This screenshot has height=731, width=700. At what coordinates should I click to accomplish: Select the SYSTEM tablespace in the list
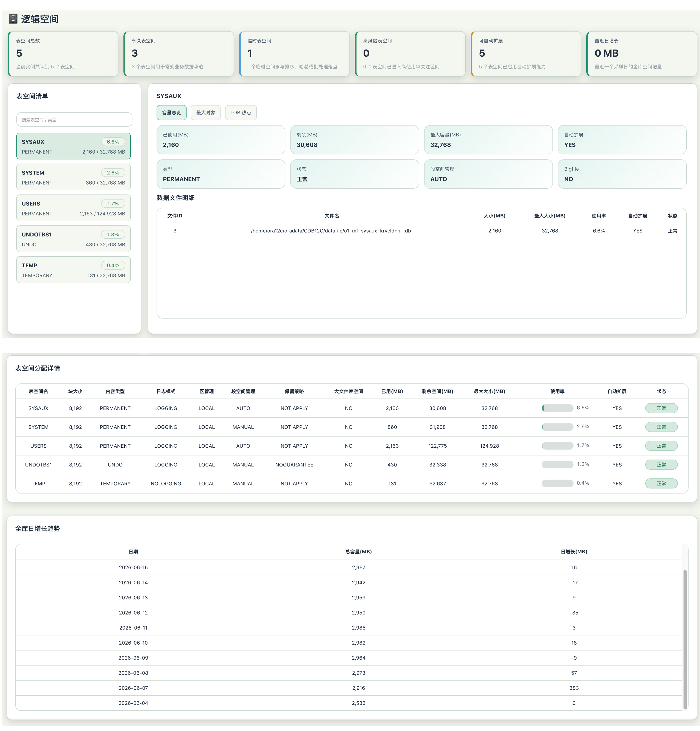coord(74,177)
